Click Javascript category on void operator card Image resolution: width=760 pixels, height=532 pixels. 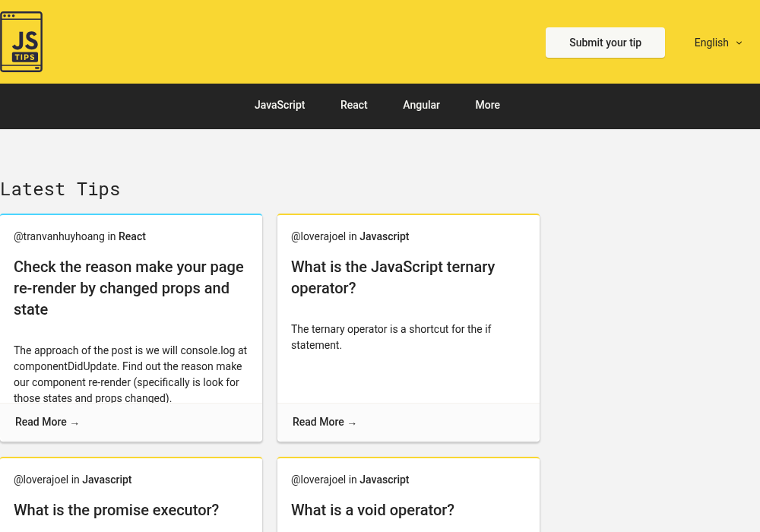click(385, 480)
